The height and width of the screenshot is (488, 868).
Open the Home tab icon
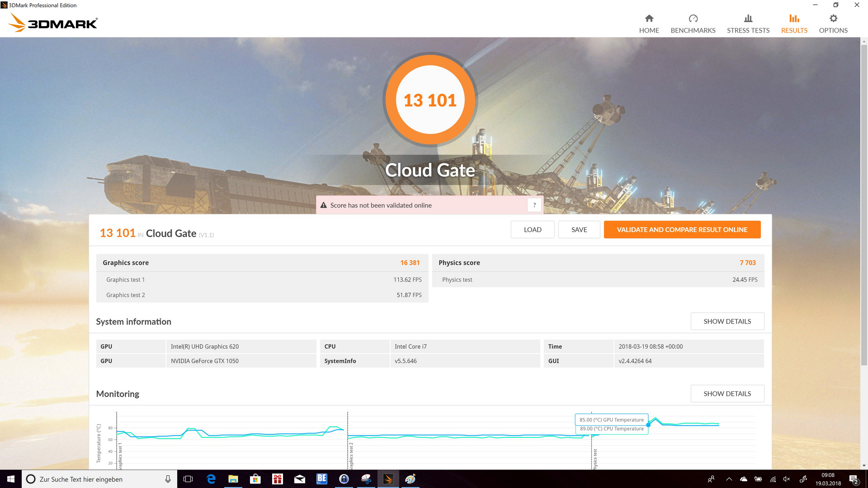tap(649, 19)
